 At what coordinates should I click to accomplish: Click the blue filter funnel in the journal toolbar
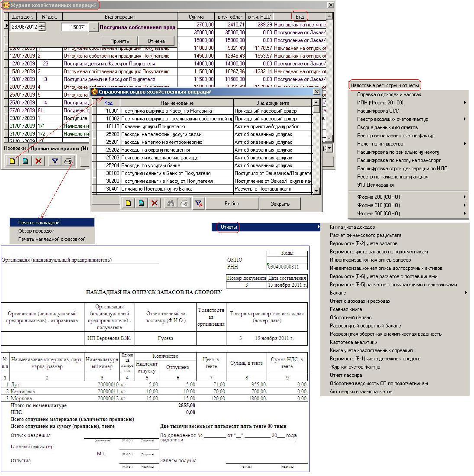[x=55, y=161]
